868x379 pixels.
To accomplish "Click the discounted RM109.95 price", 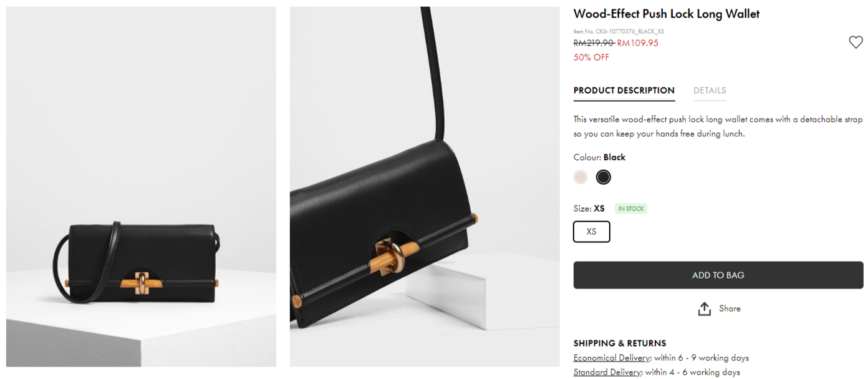I will click(x=637, y=43).
